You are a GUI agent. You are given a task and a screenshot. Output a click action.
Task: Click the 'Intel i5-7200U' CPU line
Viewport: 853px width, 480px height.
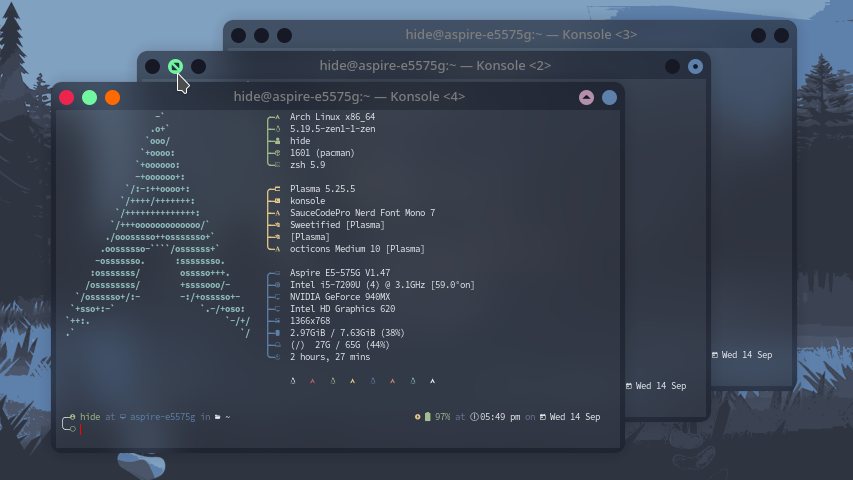coord(382,285)
